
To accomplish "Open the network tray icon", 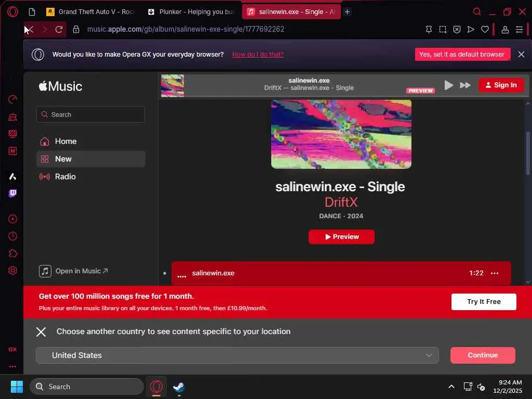I will tap(468, 387).
